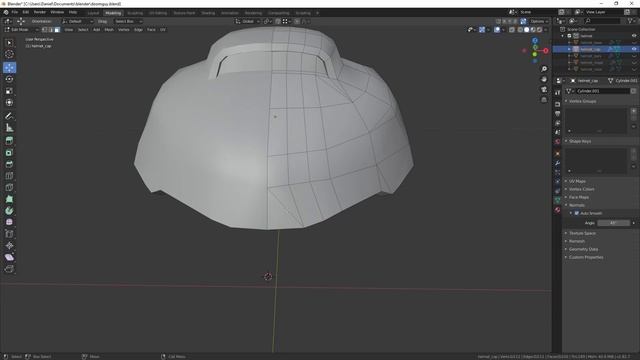This screenshot has height=360, width=640.
Task: Open the File menu
Action: point(15,12)
